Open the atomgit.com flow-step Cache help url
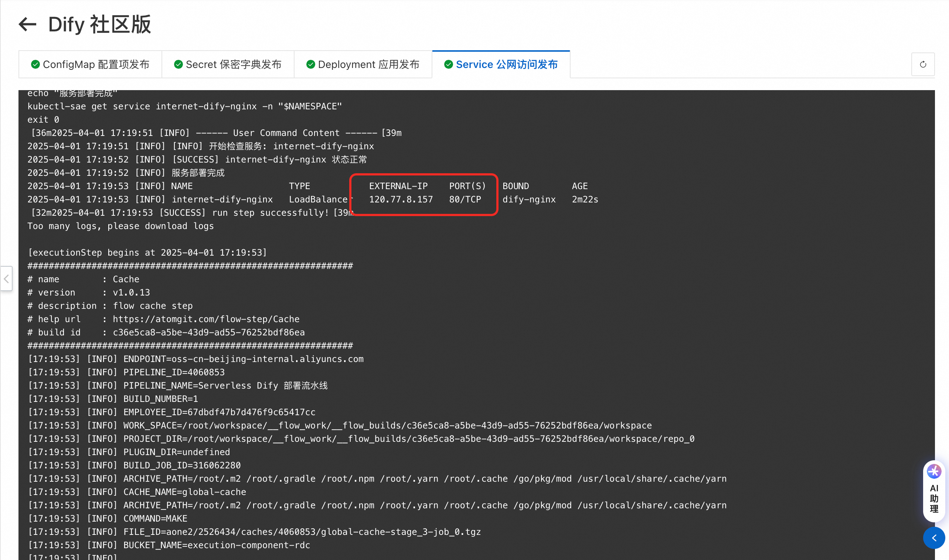Image resolution: width=949 pixels, height=560 pixels. (x=206, y=319)
